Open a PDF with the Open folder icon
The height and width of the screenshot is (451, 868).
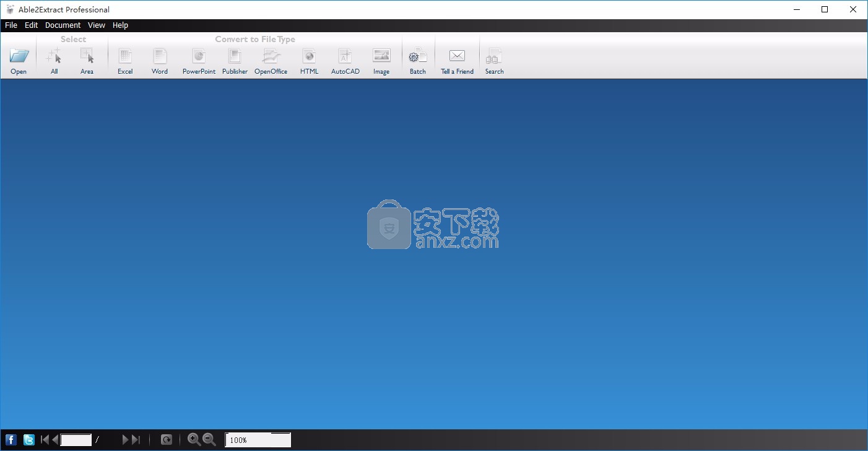pyautogui.click(x=19, y=56)
